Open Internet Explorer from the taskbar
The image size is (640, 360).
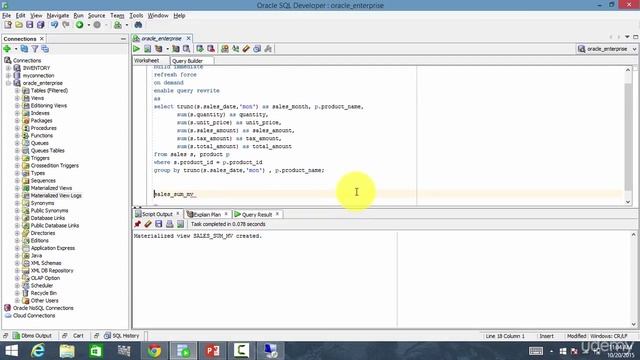click(x=38, y=351)
